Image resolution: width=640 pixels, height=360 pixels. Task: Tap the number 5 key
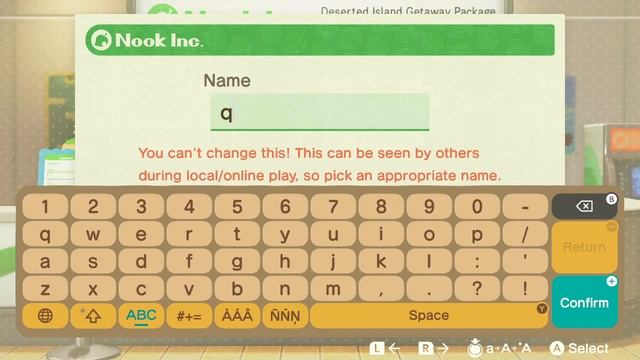click(x=237, y=206)
